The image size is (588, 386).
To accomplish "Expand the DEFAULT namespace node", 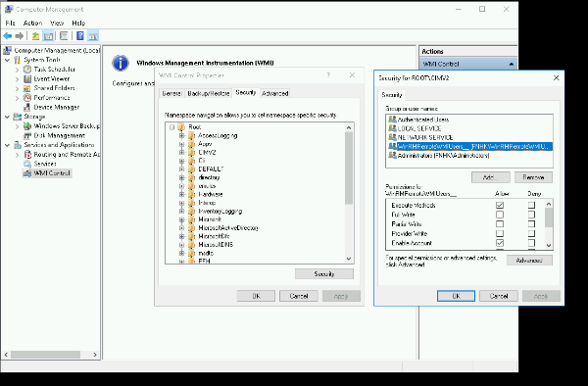I will pos(182,169).
